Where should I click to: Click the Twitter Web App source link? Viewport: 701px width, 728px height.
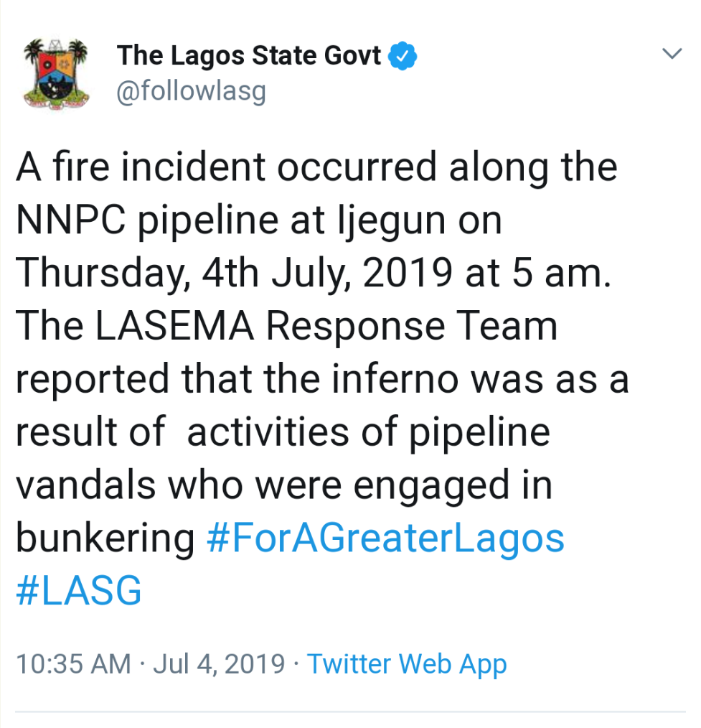pyautogui.click(x=407, y=664)
